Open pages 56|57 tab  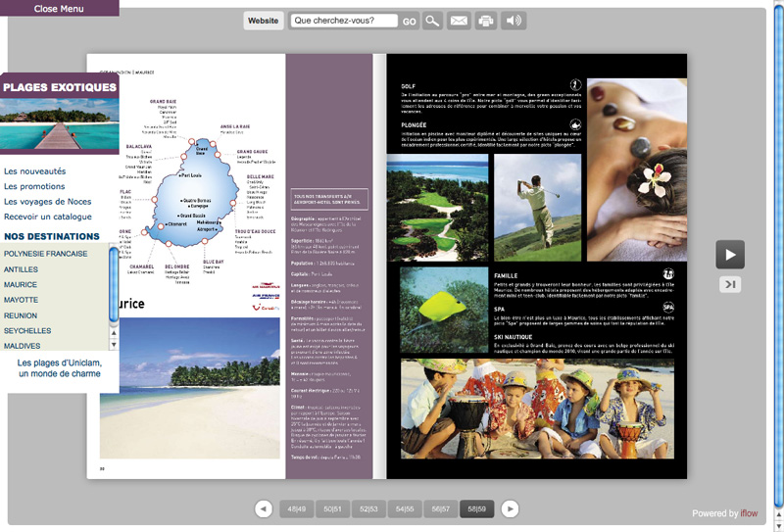[440, 509]
